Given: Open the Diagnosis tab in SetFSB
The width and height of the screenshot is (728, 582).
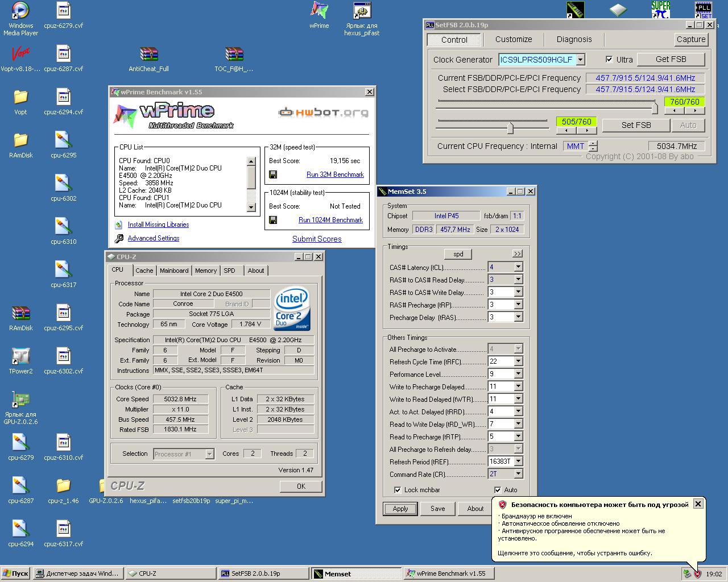Looking at the screenshot, I should click(x=574, y=39).
